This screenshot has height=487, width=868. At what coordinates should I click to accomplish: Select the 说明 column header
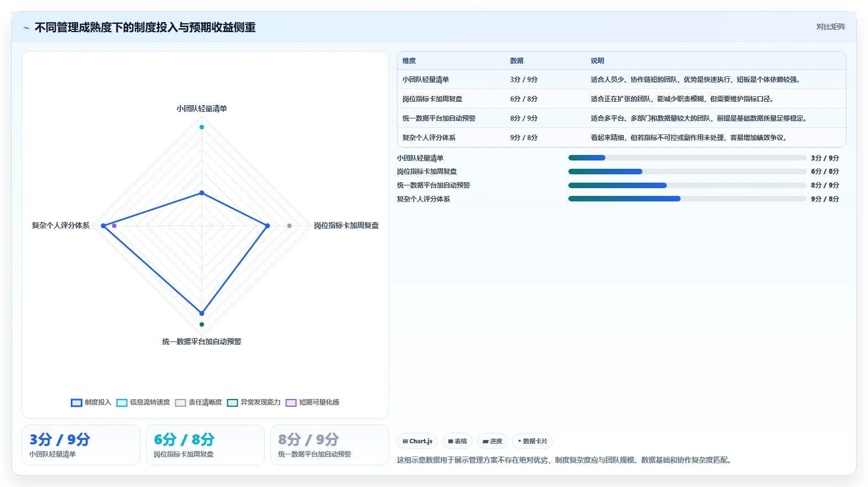click(x=598, y=61)
